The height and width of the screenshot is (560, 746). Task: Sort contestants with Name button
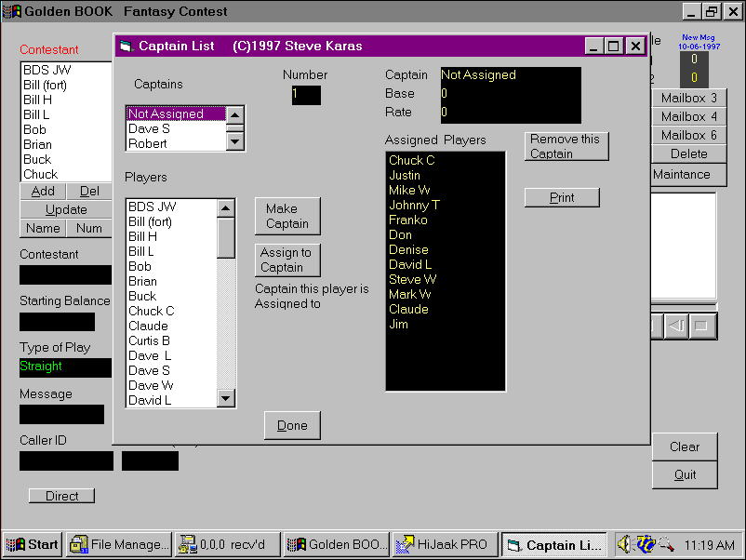(43, 229)
